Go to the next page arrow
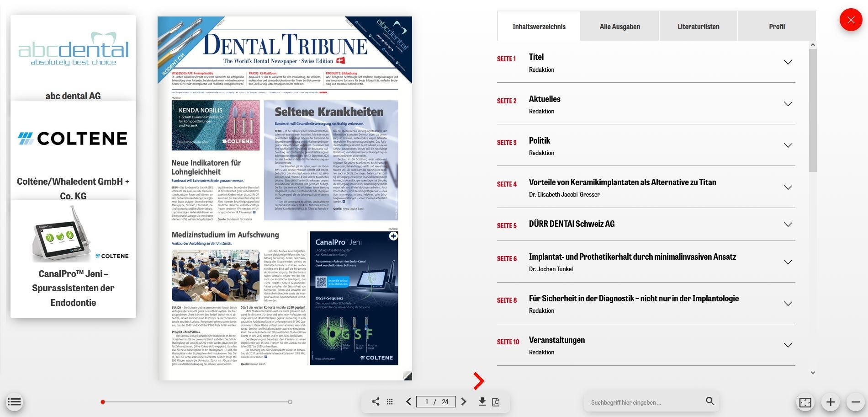Viewport: 868px width, 417px height. coord(464,401)
